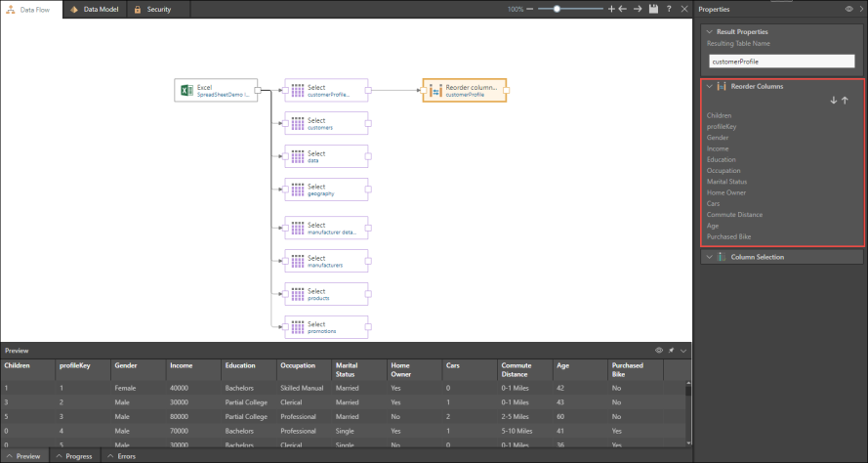Pin the Preview panel
868x463 pixels.
tap(672, 350)
